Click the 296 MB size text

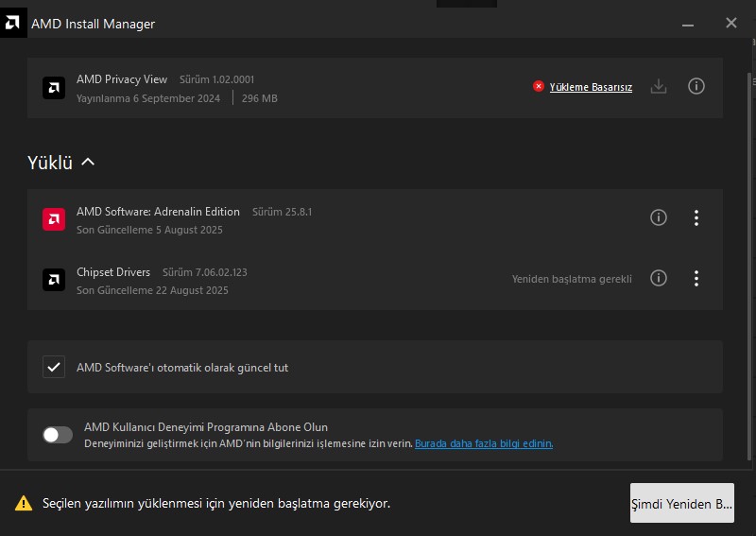click(259, 98)
